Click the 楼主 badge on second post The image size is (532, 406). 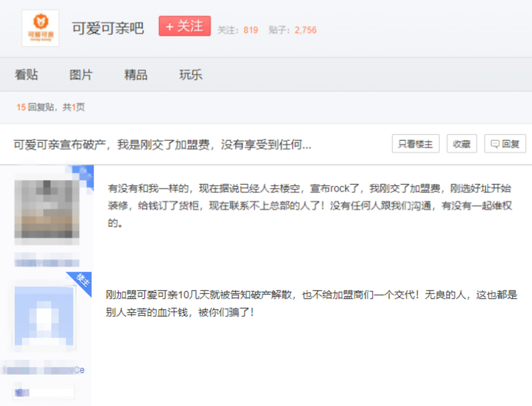coord(82,281)
